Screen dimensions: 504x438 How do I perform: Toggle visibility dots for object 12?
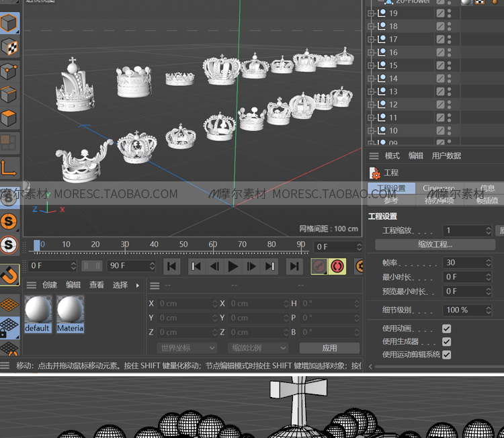449,105
